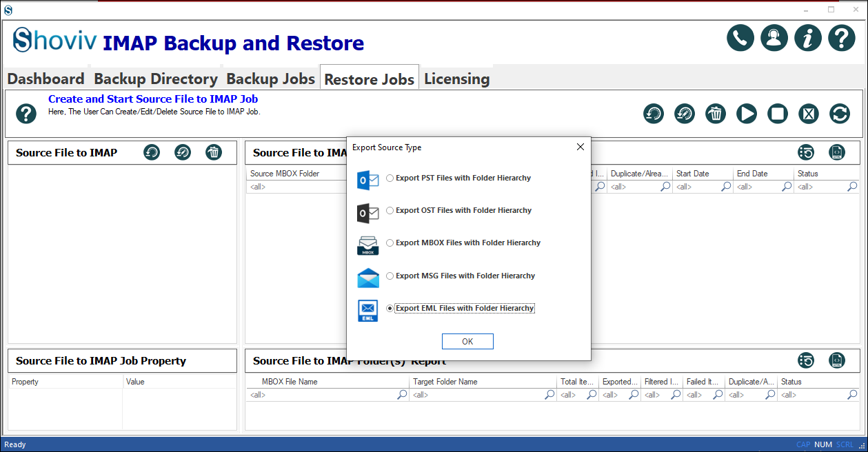Viewport: 868px width, 452px height.
Task: Click the cancel X box toolbar icon
Action: (x=809, y=114)
